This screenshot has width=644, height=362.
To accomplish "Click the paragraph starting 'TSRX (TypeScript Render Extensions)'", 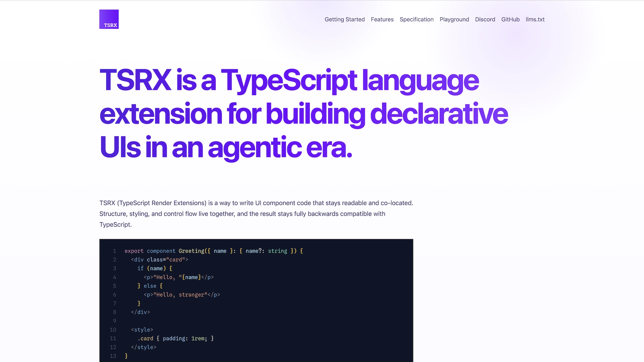I will pyautogui.click(x=256, y=214).
